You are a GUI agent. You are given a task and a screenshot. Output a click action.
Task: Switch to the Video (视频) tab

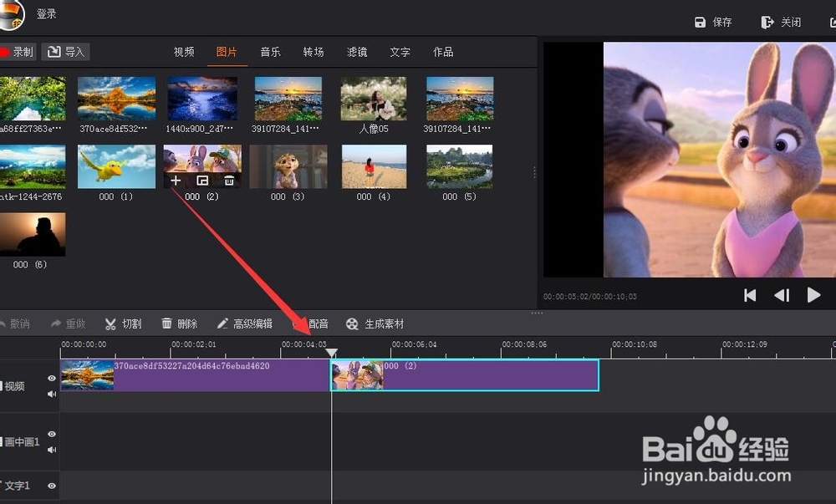point(184,52)
